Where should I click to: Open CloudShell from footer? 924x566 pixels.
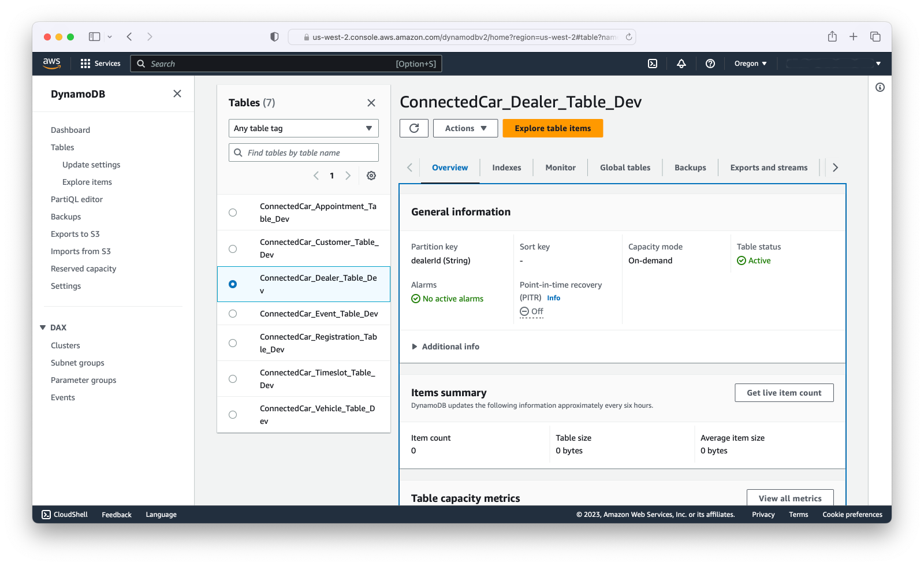coord(65,515)
